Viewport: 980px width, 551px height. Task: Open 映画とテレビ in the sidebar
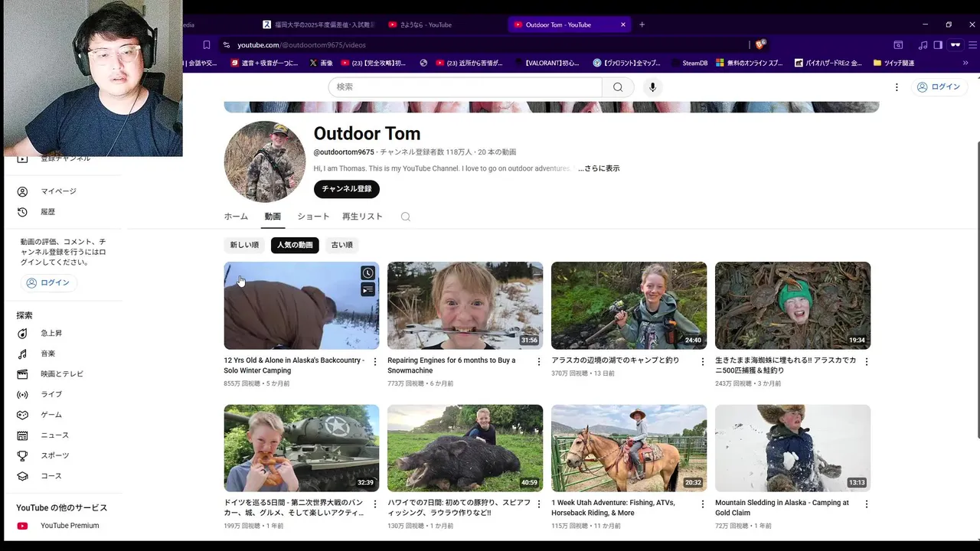(64, 374)
